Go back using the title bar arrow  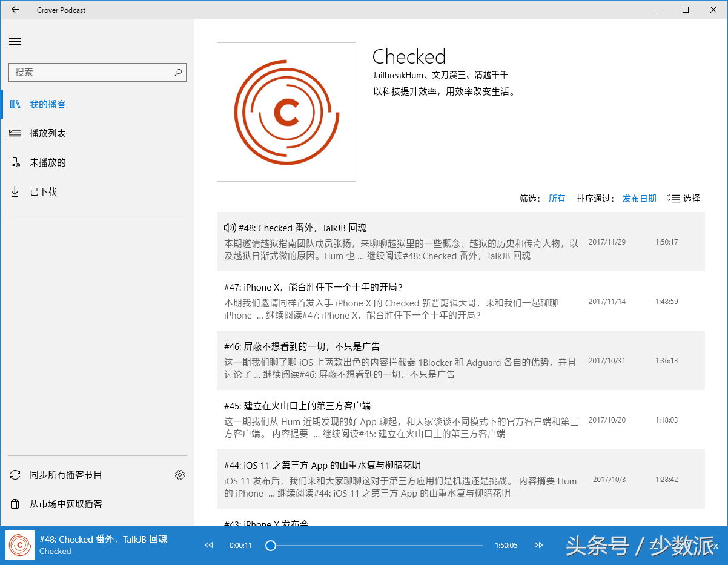tap(15, 10)
